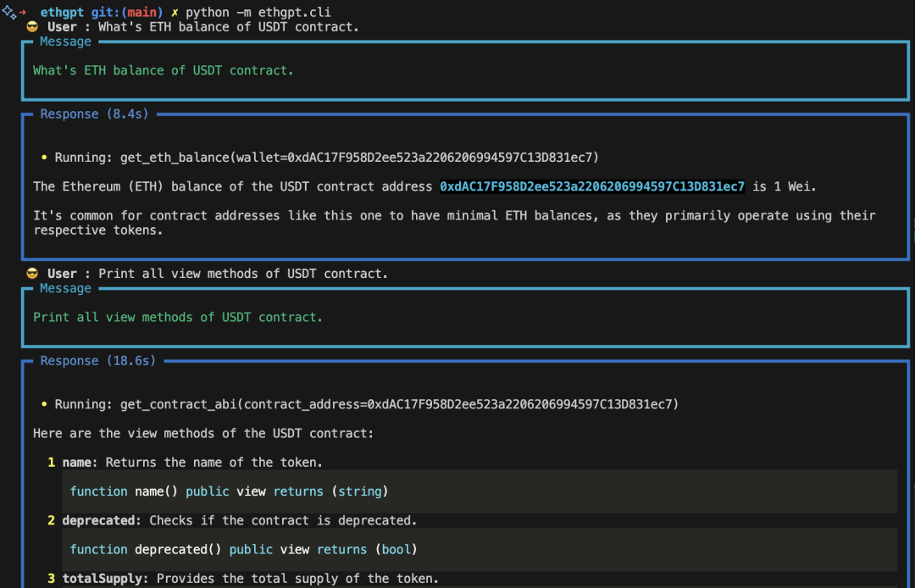Click green text 'What's ETH balance of USDT contract.'
The image size is (915, 588).
point(164,70)
